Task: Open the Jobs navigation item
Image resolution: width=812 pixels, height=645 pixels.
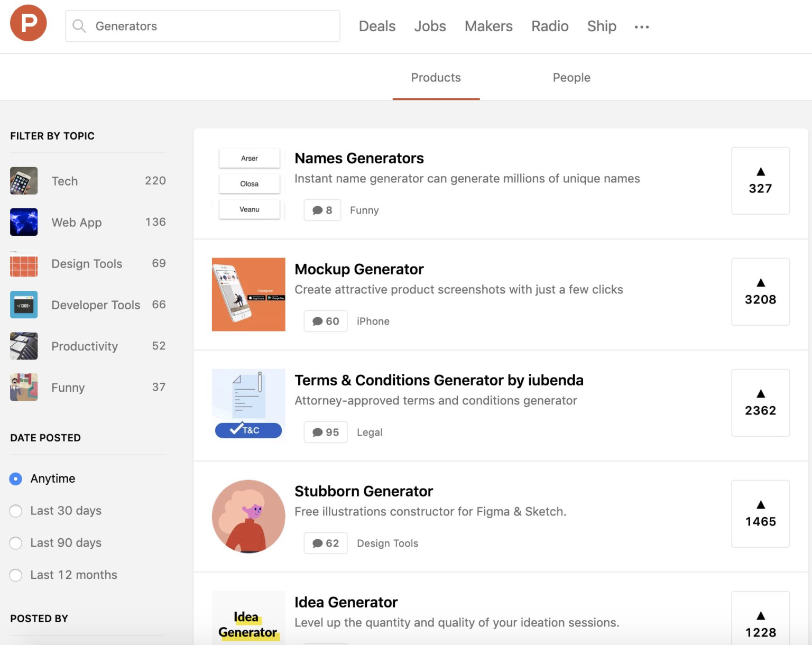Action: pyautogui.click(x=430, y=26)
